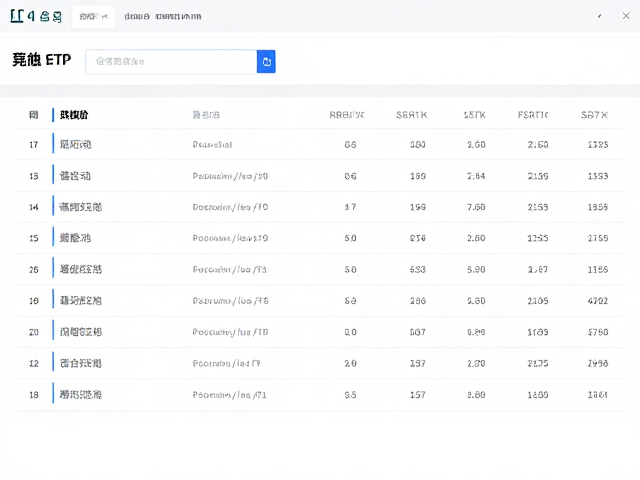Click the 2.60 value in row 15
640x480 pixels.
pos(476,238)
